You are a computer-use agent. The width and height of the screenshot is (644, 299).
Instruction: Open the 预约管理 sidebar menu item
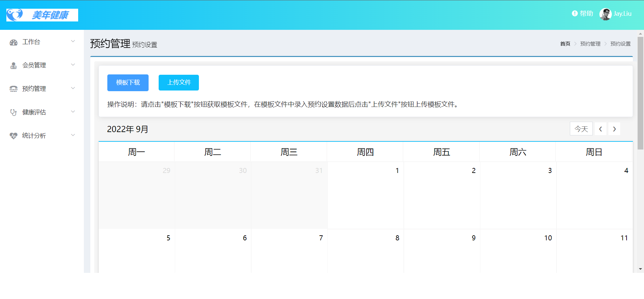tap(34, 89)
